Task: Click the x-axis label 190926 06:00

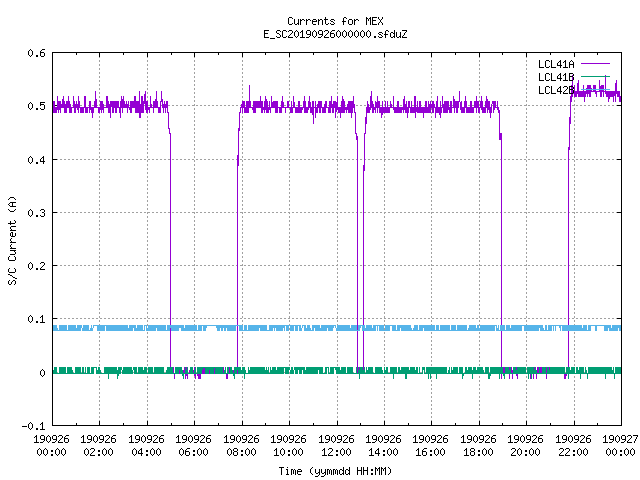Action: point(193,446)
